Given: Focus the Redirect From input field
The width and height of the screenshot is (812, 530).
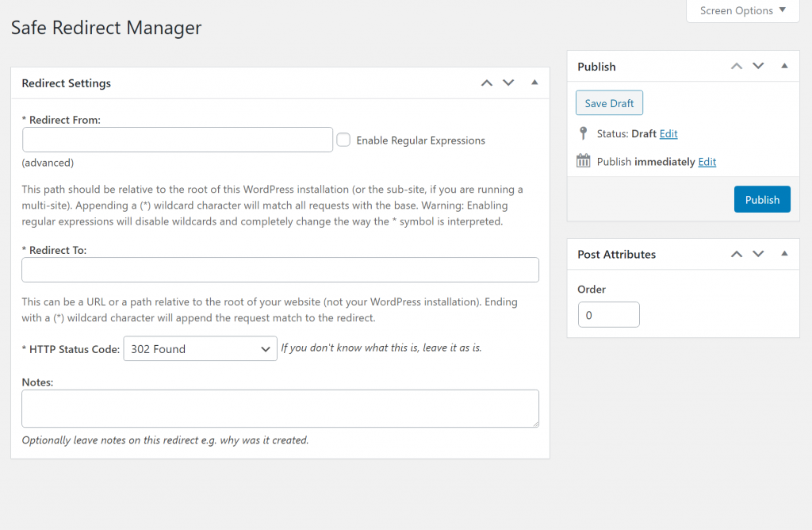Looking at the screenshot, I should click(x=177, y=140).
